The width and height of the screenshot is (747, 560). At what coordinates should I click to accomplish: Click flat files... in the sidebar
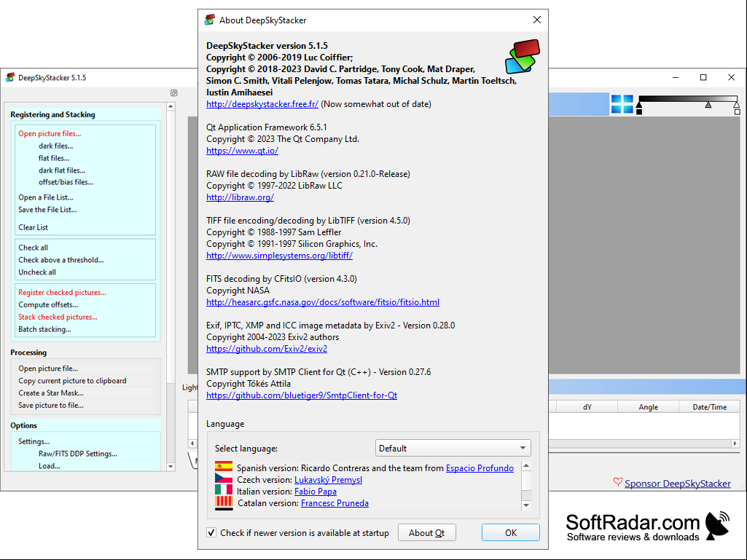54,158
